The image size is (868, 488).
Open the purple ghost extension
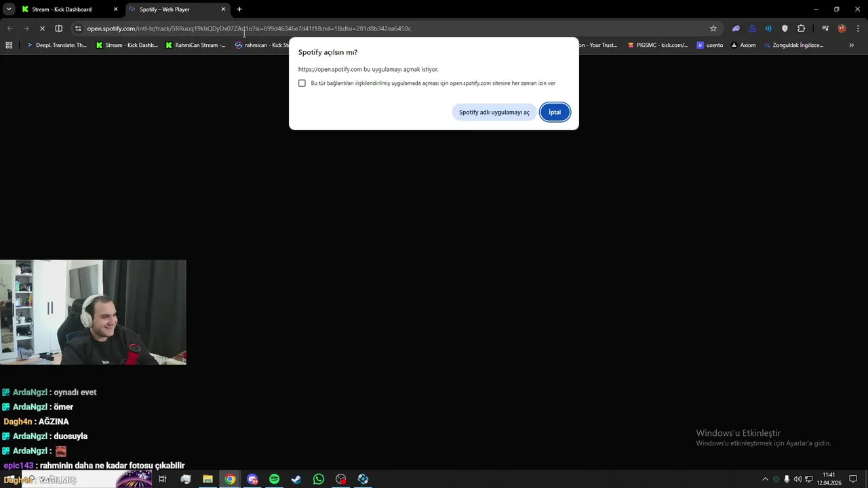tap(736, 28)
